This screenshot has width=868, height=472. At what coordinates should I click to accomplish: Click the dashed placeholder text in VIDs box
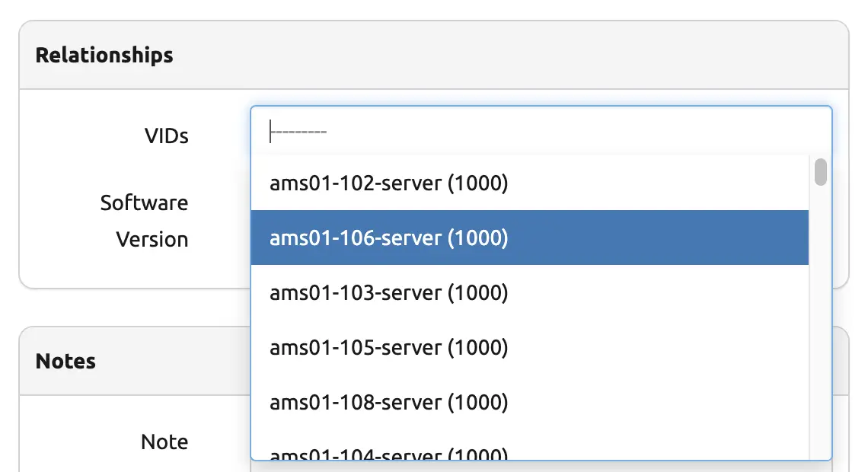coord(299,132)
